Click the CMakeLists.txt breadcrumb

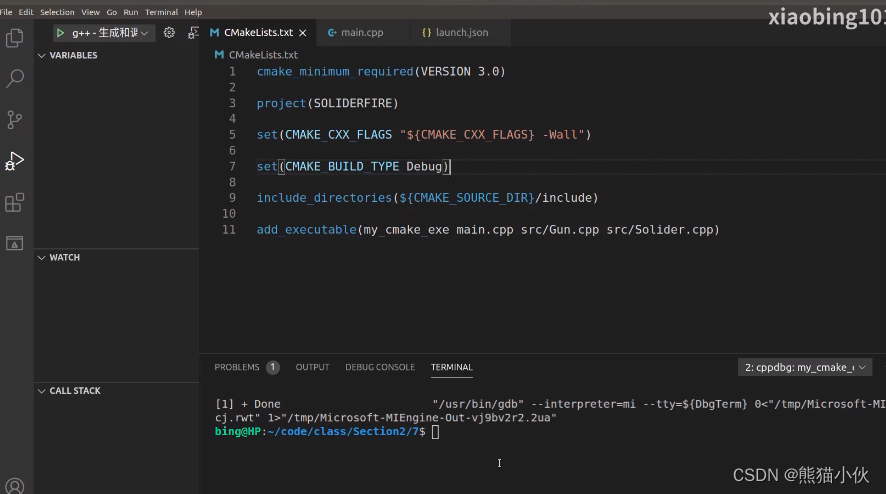pos(257,55)
